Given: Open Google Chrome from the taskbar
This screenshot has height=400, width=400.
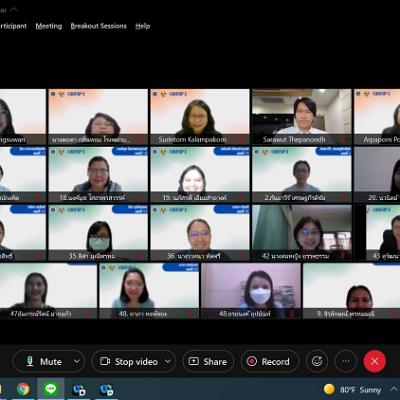Looking at the screenshot, I should [23, 389].
